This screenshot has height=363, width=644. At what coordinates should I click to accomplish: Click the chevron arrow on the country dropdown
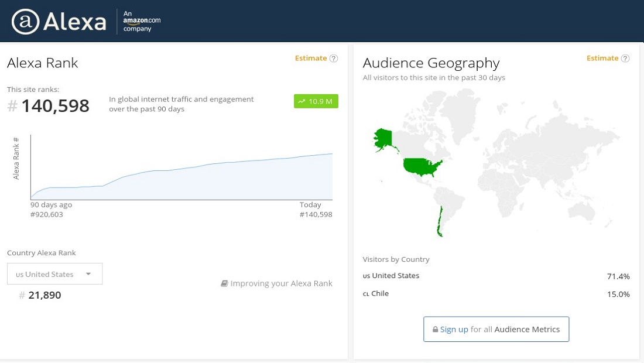tap(88, 273)
